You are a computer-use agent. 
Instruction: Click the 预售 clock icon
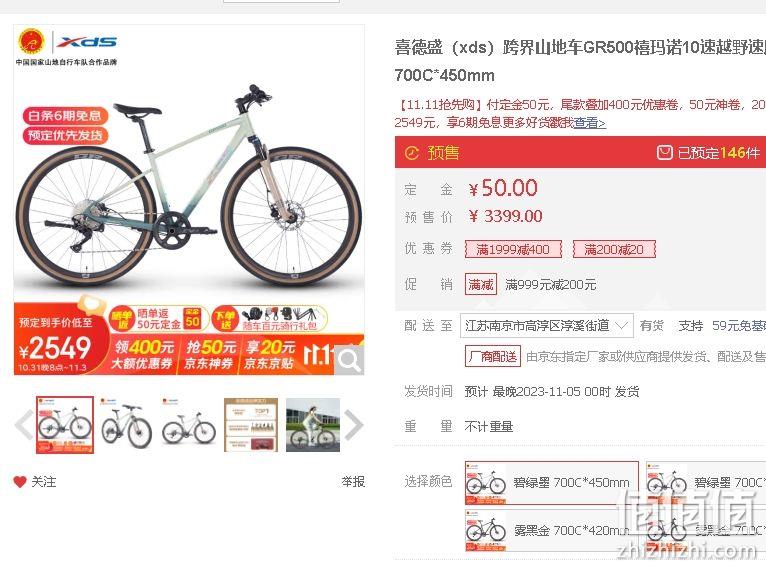412,153
